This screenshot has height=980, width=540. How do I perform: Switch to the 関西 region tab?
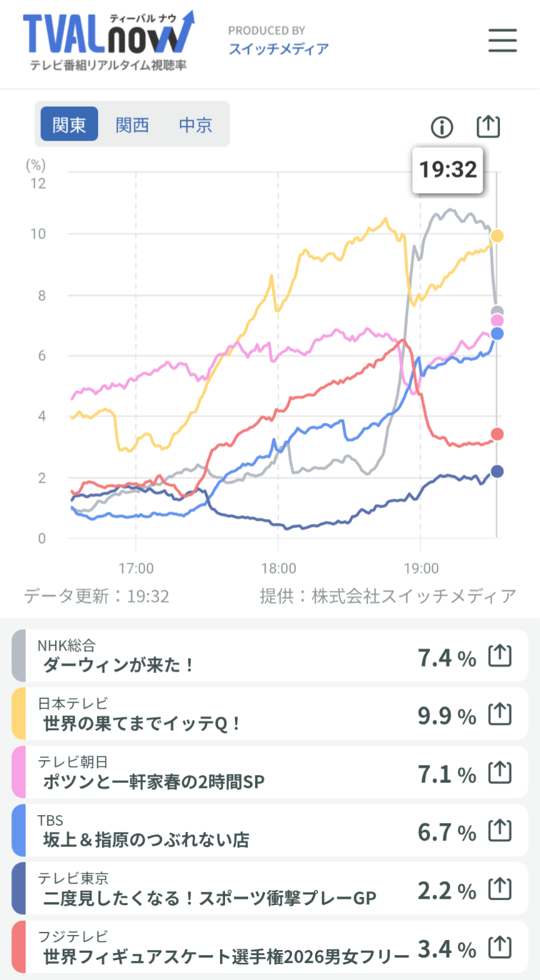tap(132, 125)
